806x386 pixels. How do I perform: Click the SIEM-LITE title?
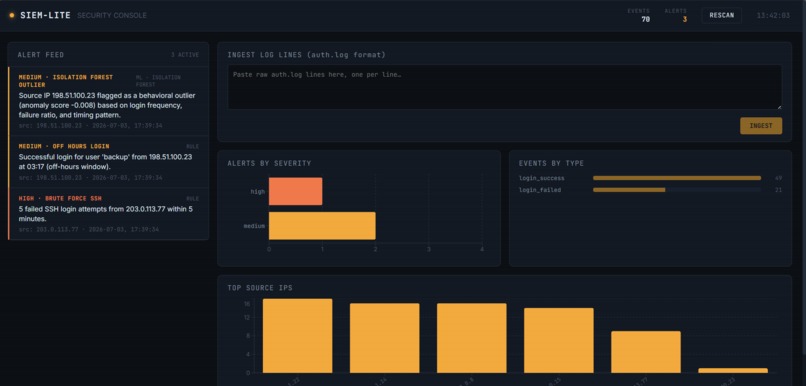coord(45,15)
